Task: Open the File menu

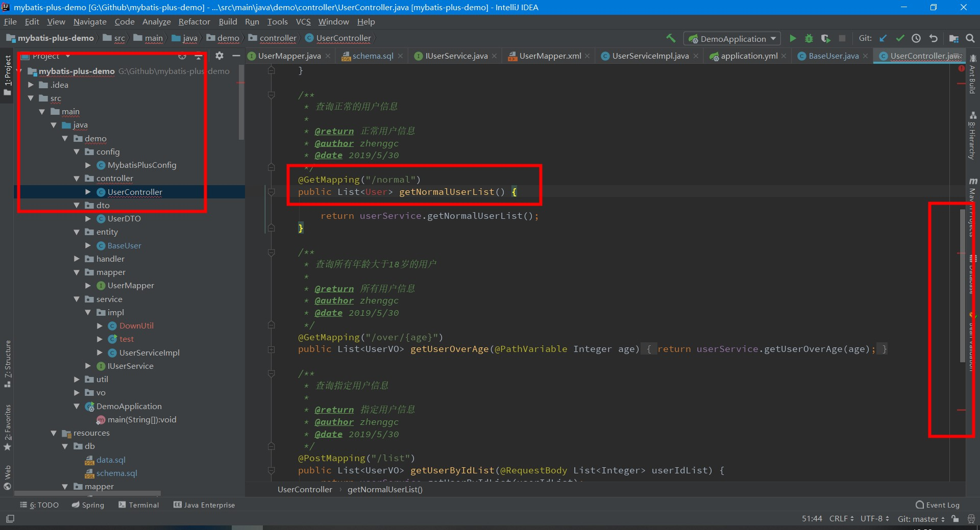Action: (10, 21)
